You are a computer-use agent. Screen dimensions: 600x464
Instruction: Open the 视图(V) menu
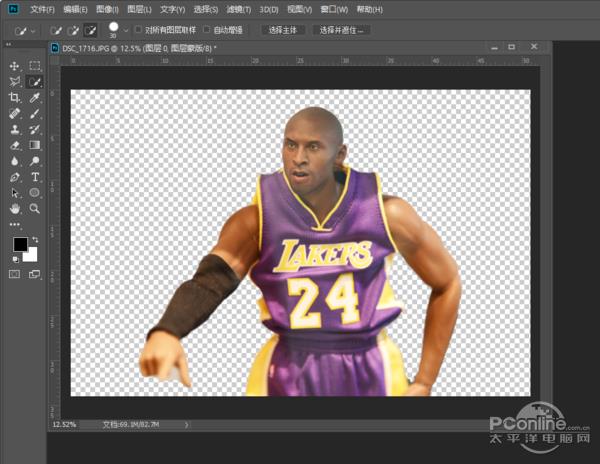click(x=300, y=9)
